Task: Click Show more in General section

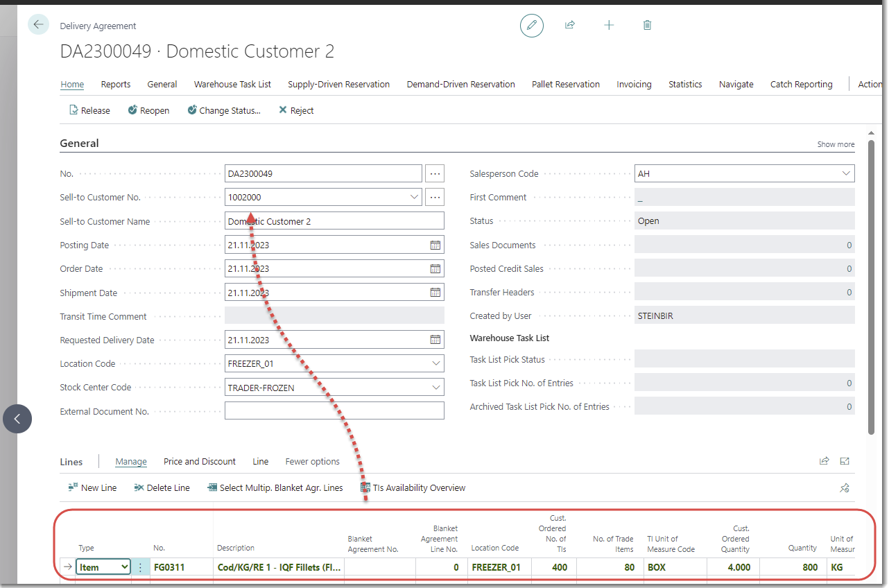Action: pos(836,144)
